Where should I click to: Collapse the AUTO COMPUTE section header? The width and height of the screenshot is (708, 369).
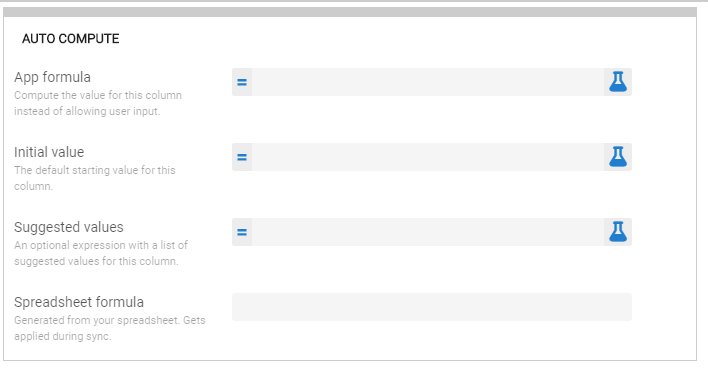pyautogui.click(x=71, y=39)
